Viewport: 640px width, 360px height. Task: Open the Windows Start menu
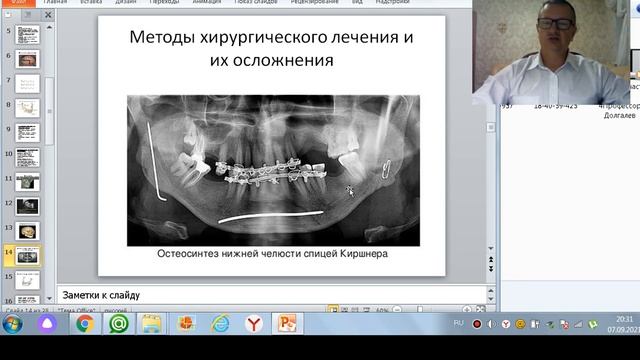(12, 324)
